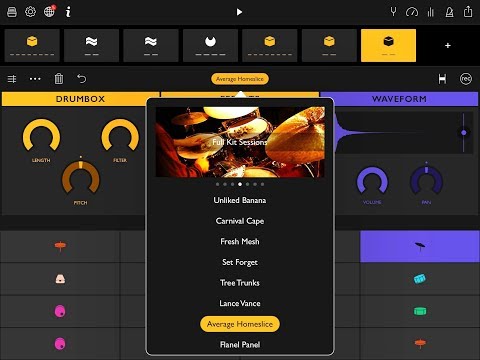Tap the save preset icon
480x360 pixels.
click(442, 79)
